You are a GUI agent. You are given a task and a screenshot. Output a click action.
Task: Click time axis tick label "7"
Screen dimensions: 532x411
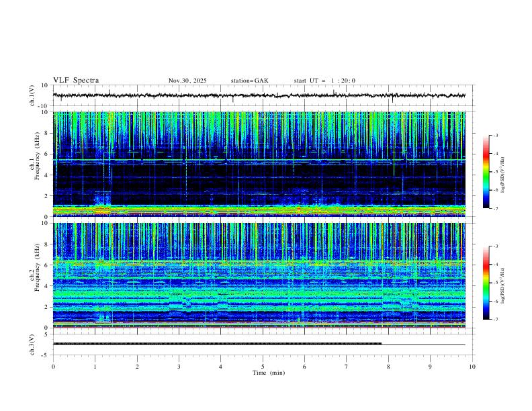[347, 367]
